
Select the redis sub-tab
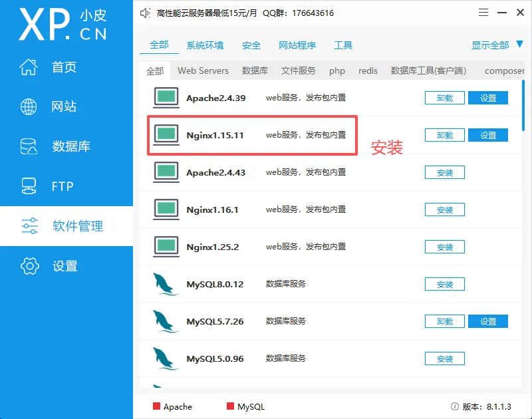[368, 70]
